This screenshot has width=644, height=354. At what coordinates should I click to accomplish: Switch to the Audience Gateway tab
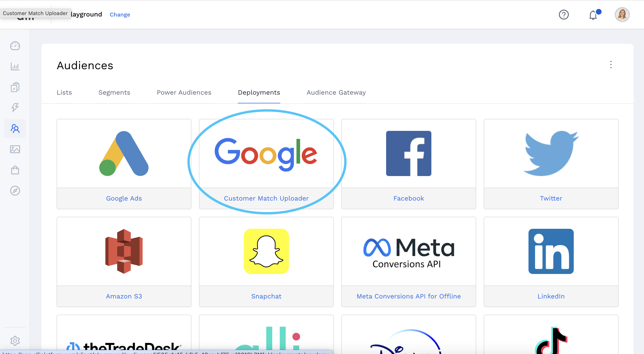pyautogui.click(x=336, y=93)
